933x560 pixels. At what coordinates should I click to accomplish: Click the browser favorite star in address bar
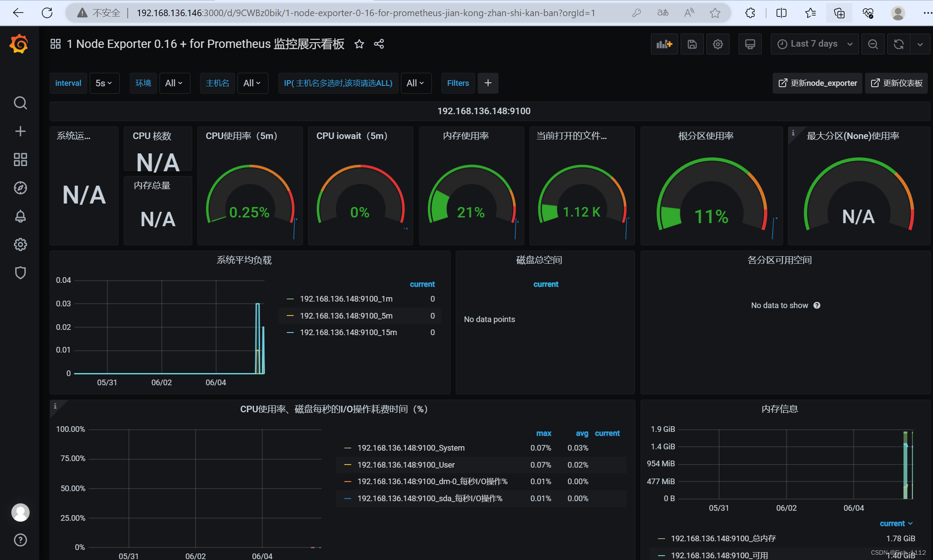(715, 13)
